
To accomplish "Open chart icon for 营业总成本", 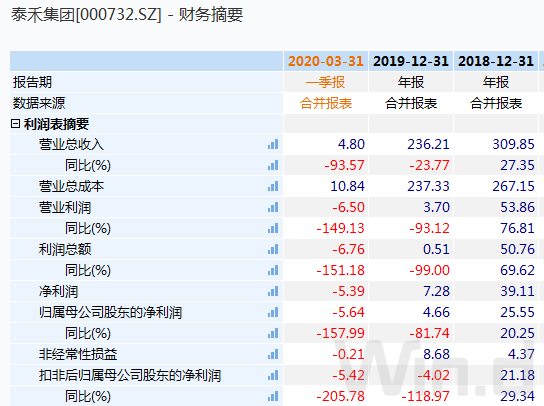I will coord(273,186).
